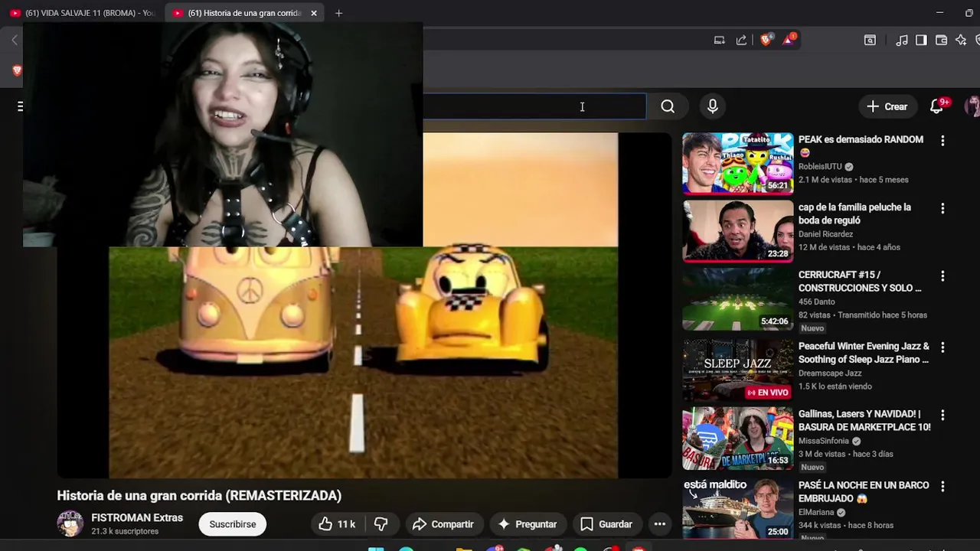The width and height of the screenshot is (980, 551).
Task: Click channel name RobleisIUTU
Action: tap(820, 167)
